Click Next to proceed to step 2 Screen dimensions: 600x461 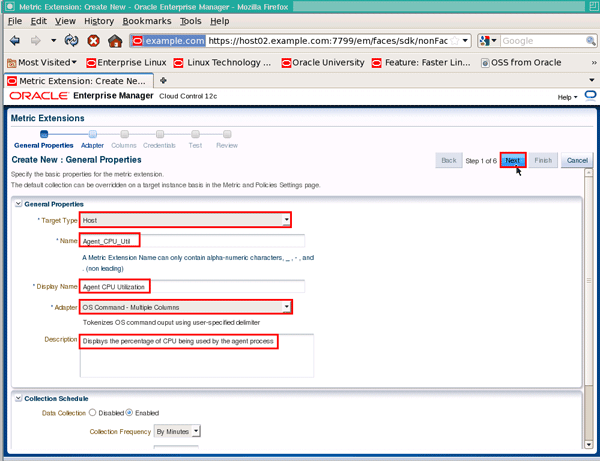(513, 160)
